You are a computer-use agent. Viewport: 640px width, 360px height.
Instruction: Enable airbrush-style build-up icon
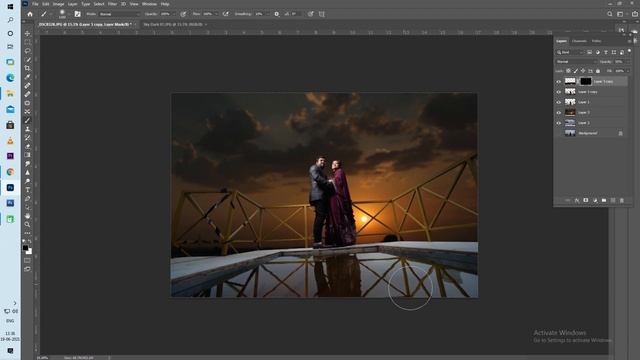pos(226,14)
